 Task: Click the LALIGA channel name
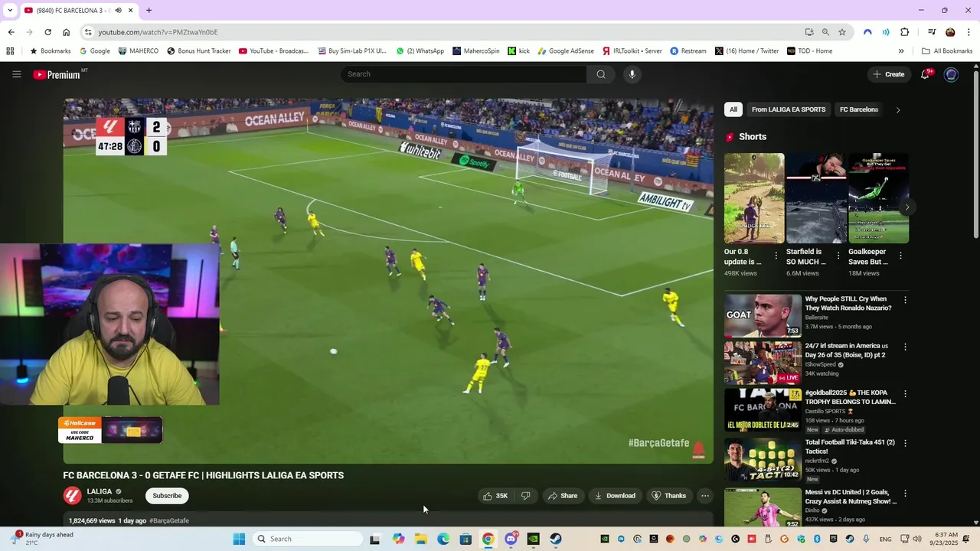[100, 491]
